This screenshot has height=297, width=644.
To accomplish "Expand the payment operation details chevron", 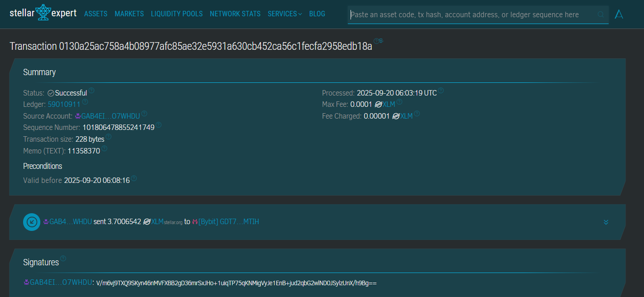I will 606,222.
